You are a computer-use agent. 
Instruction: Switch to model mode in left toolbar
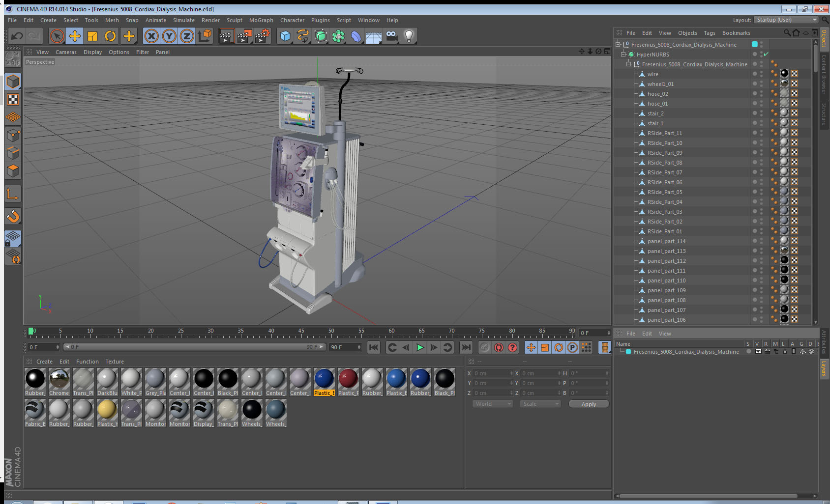[13, 82]
